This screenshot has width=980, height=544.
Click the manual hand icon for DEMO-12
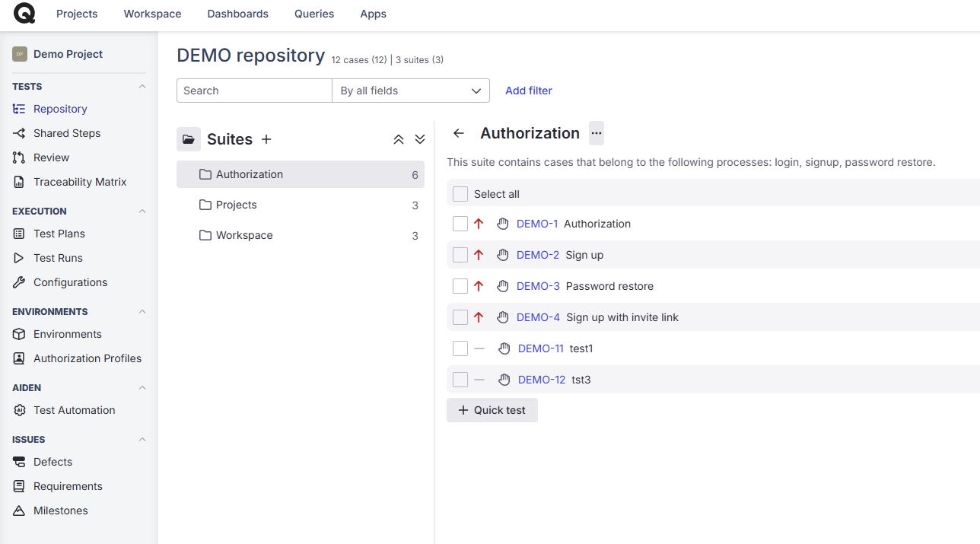(x=504, y=380)
